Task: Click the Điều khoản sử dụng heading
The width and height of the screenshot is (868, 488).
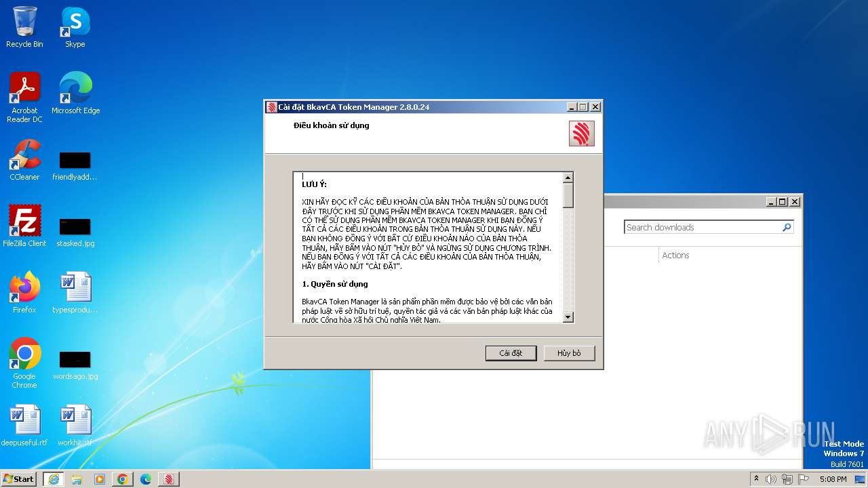Action: pyautogui.click(x=332, y=125)
